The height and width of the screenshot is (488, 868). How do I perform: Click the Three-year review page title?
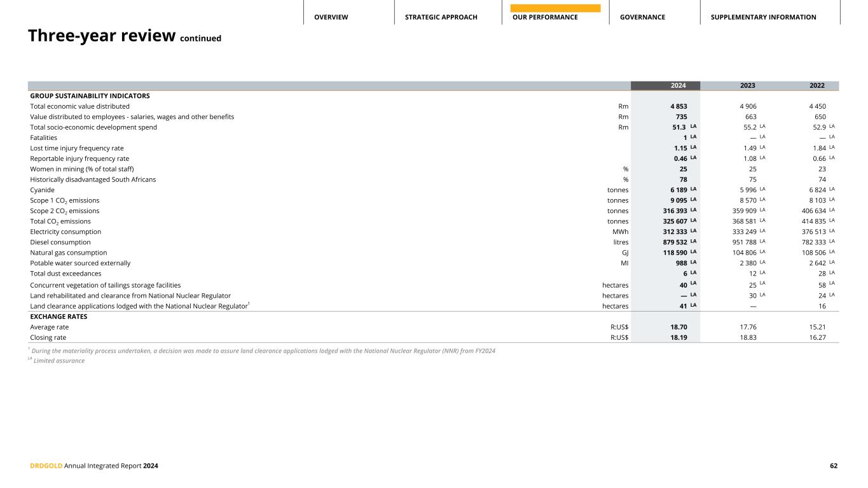102,36
